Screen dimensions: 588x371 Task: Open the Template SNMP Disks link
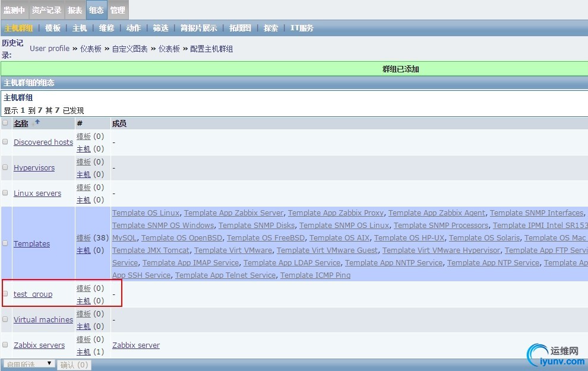point(257,225)
